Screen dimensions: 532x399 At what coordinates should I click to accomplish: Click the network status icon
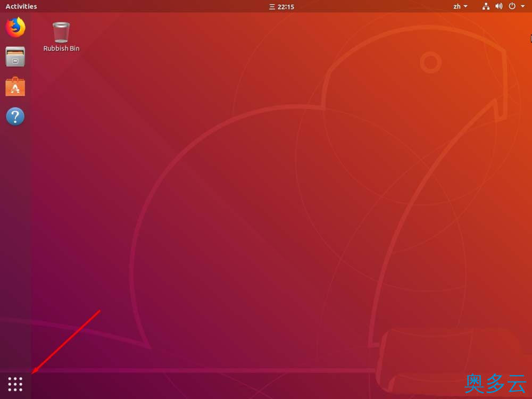click(486, 6)
